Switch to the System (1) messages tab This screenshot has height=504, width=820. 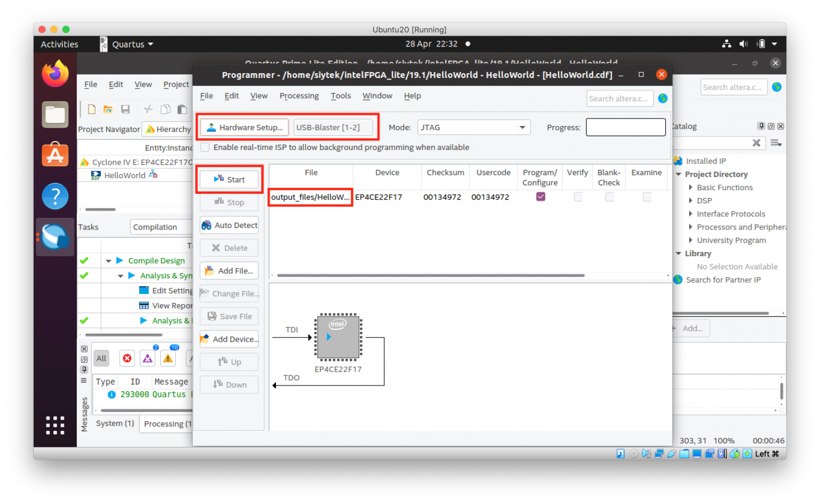[x=114, y=423]
